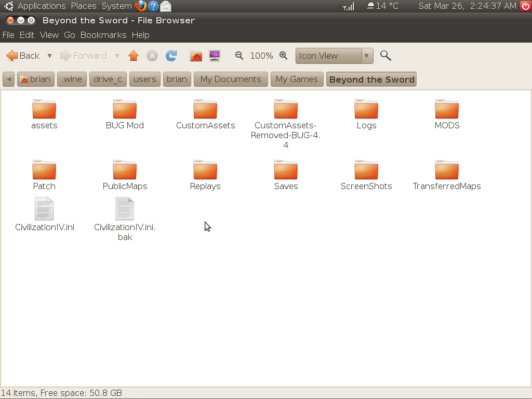Click Beyond the Sword path button

pos(371,79)
